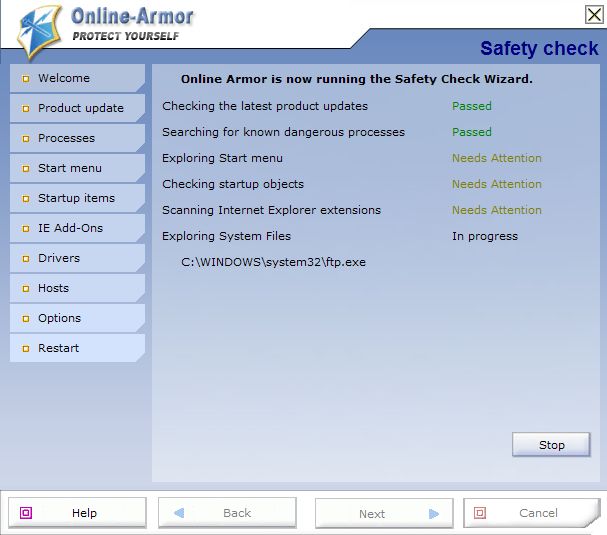
Task: Open the Start menu step
Action: (77, 168)
